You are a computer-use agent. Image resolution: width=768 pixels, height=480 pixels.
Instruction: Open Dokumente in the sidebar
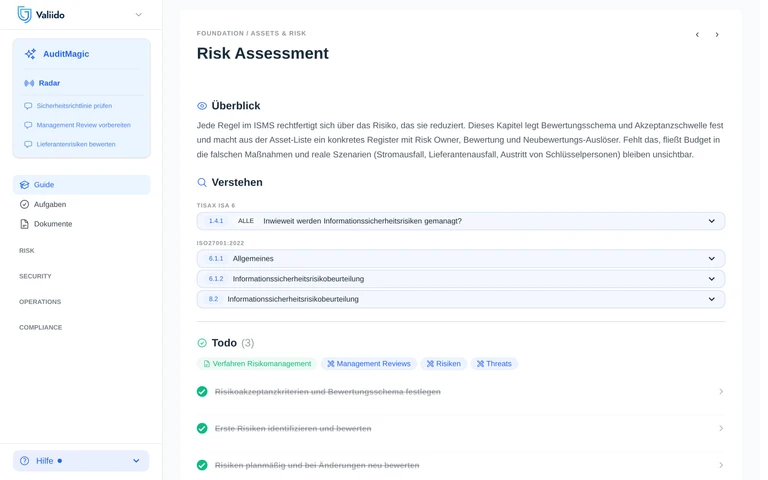pyautogui.click(x=53, y=224)
